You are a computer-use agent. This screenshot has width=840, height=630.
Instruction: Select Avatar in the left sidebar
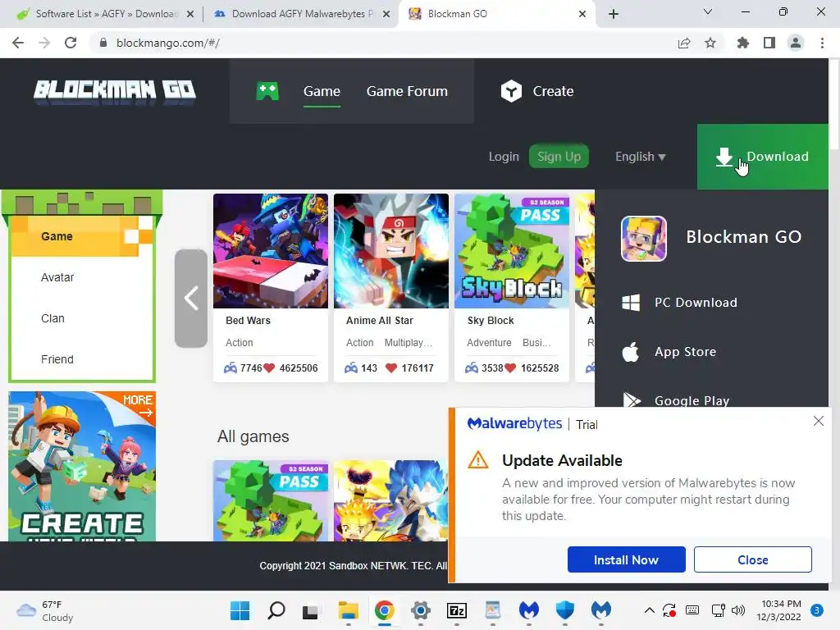tap(57, 277)
